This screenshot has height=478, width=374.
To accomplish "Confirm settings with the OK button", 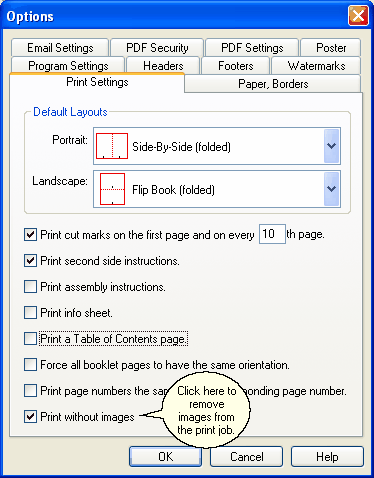I will 166,456.
